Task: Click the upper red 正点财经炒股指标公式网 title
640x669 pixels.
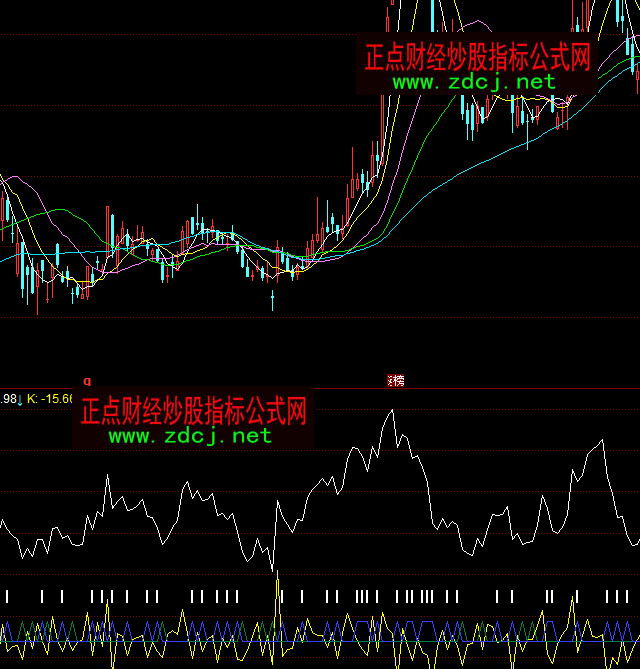Action: coord(477,56)
